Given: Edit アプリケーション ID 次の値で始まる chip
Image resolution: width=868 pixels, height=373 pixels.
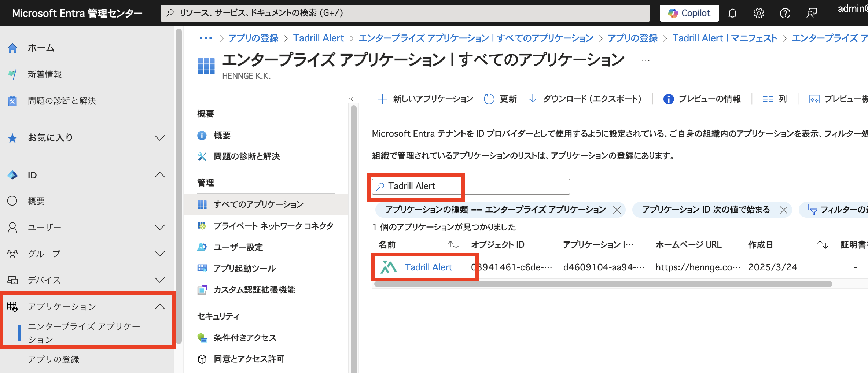Looking at the screenshot, I should (706, 210).
